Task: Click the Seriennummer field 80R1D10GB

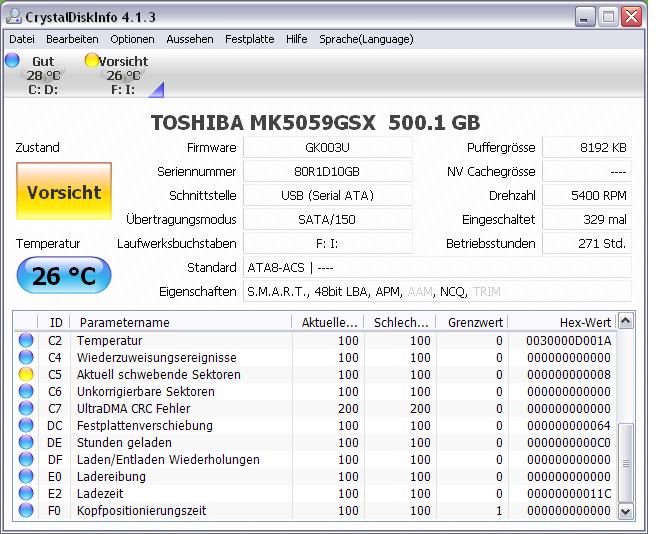Action: pyautogui.click(x=328, y=171)
